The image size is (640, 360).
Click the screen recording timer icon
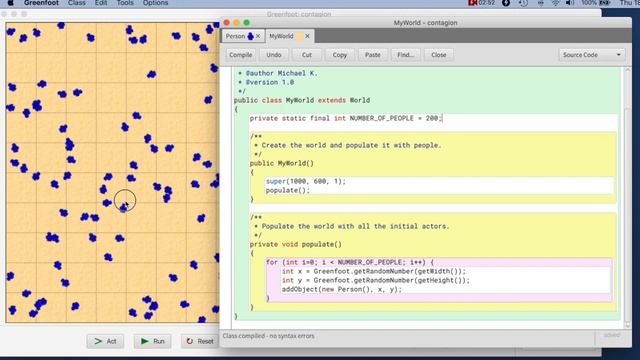[x=482, y=3]
